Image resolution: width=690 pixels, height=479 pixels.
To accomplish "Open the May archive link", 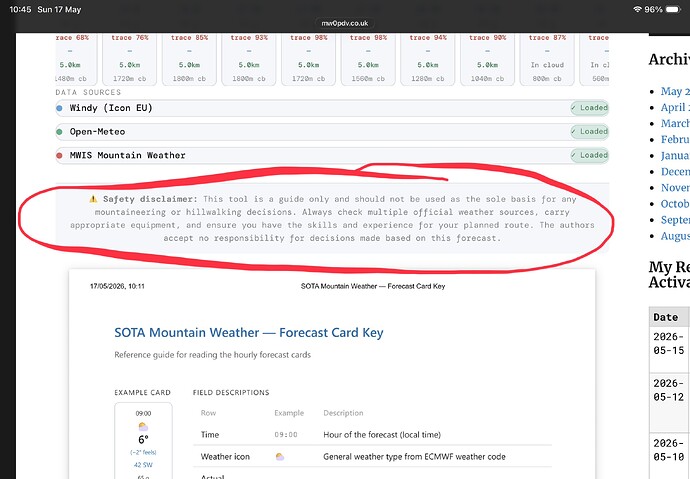I will [675, 91].
